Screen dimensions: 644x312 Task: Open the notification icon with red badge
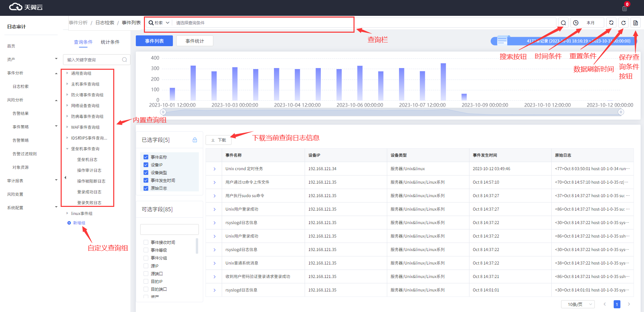[x=625, y=8]
